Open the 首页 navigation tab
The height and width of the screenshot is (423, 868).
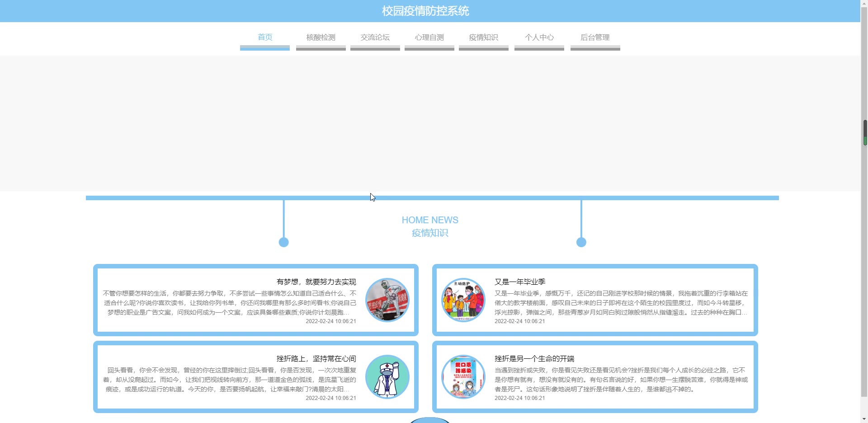click(265, 38)
